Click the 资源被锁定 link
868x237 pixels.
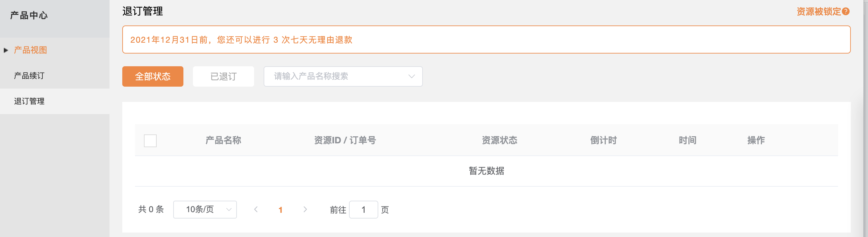pos(818,11)
